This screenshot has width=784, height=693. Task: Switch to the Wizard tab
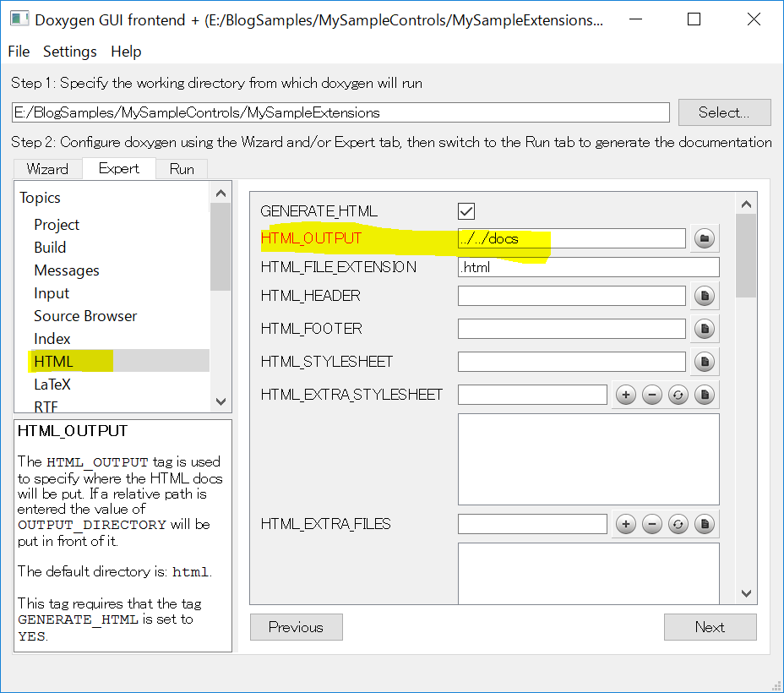tap(47, 169)
